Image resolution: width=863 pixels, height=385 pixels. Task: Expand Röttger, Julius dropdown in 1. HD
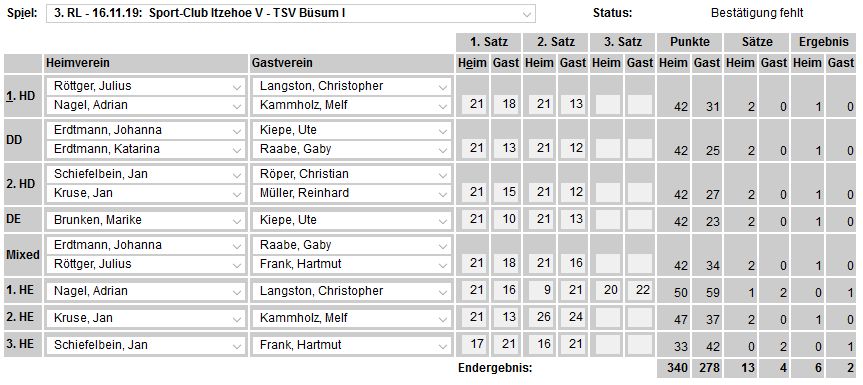145,86
